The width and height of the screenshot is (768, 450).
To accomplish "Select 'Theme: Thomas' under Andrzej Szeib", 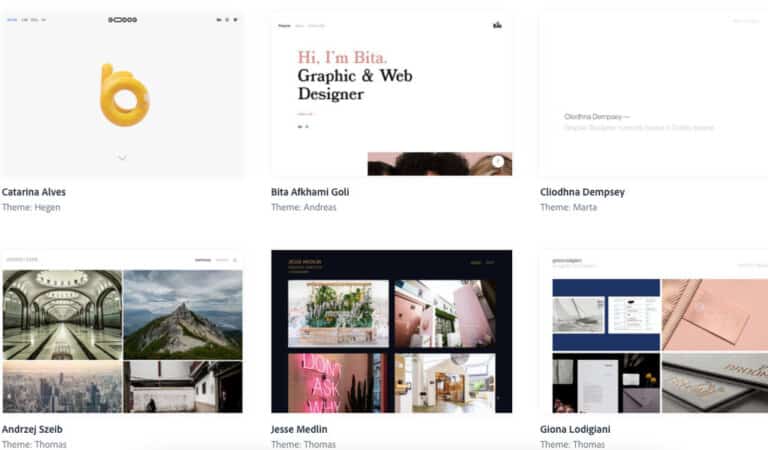I will (34, 444).
